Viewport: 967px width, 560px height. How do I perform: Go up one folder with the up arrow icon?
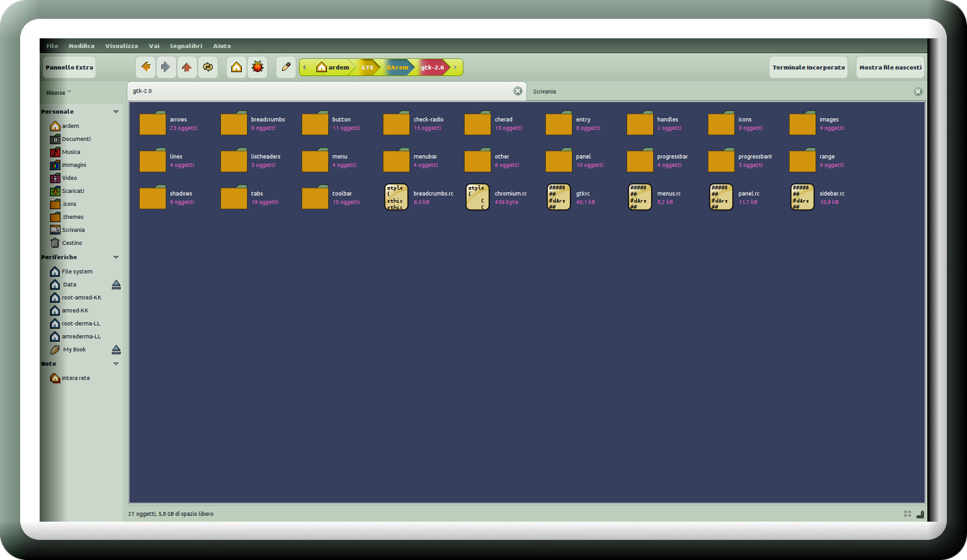(x=187, y=67)
